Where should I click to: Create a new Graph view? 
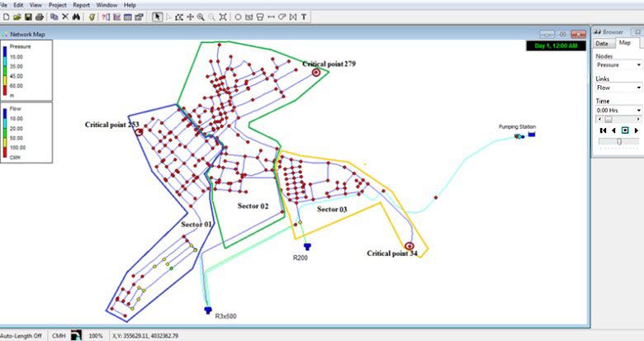pyautogui.click(x=116, y=17)
